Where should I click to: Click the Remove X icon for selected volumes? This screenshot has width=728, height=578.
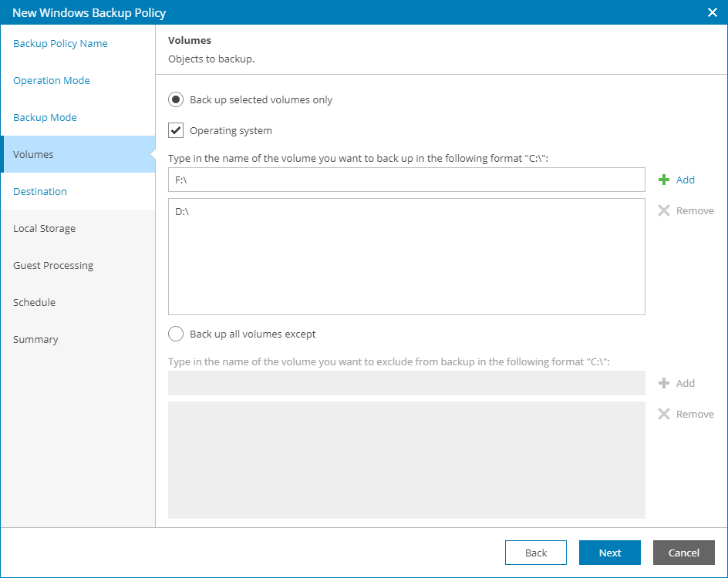(x=663, y=210)
